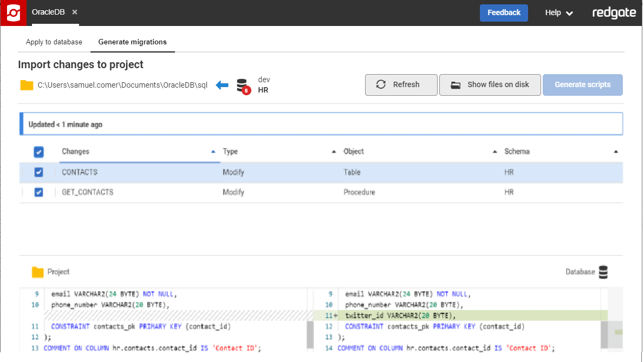The height and width of the screenshot is (362, 644).
Task: Uncheck the GET_CONTACTS change checkbox
Action: 38,192
